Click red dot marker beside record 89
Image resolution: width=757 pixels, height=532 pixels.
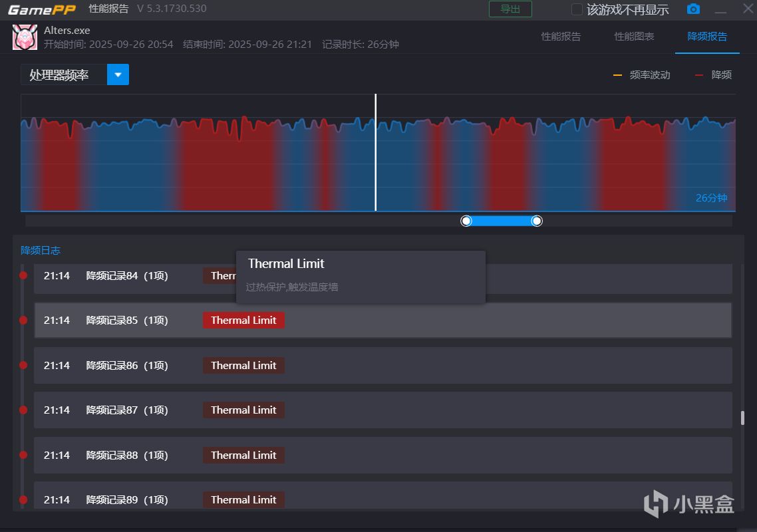tap(23, 499)
